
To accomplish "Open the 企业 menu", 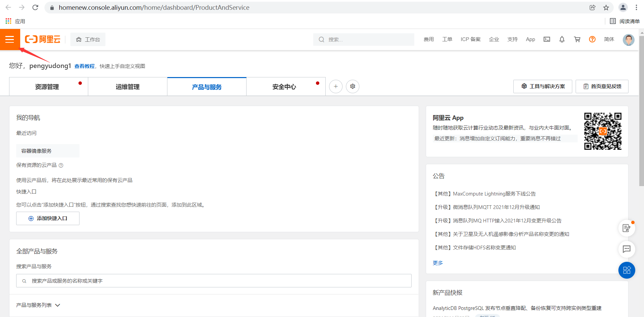I will (x=494, y=39).
